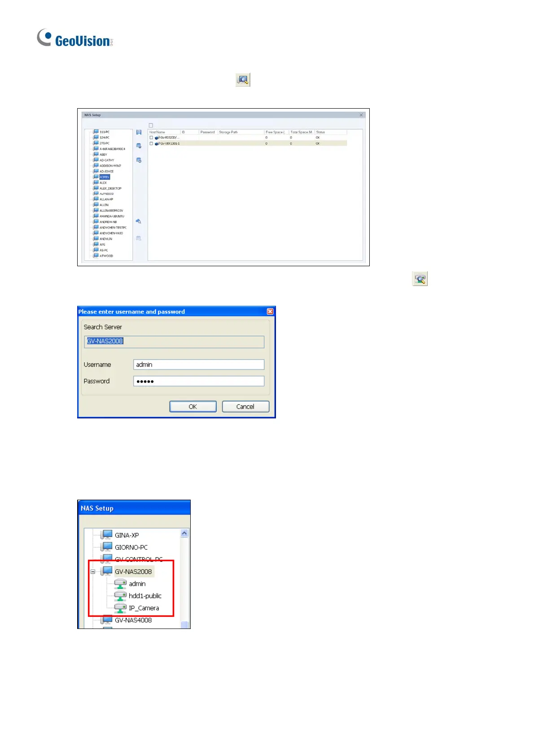
Task: Click the greyed server search icon at bottom
Action: pos(139,238)
